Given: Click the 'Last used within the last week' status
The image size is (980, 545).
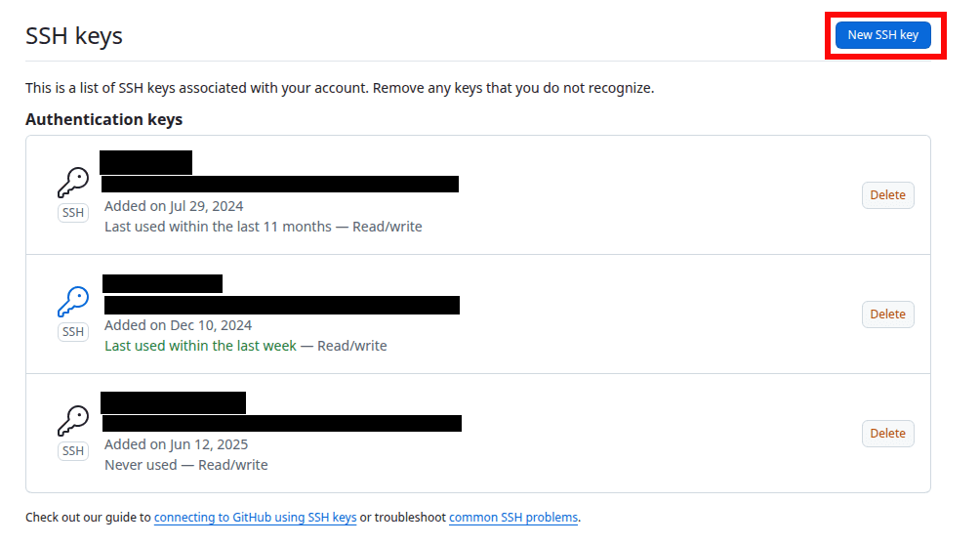Looking at the screenshot, I should [x=200, y=346].
